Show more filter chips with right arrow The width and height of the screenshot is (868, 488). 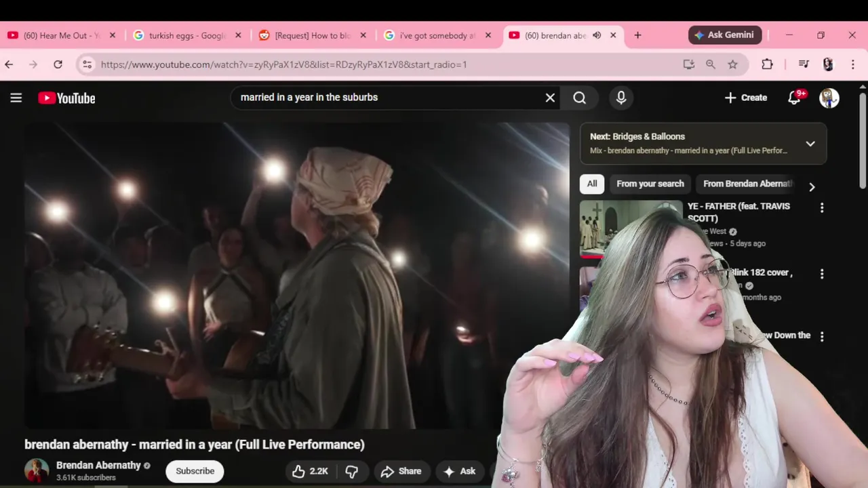[812, 187]
